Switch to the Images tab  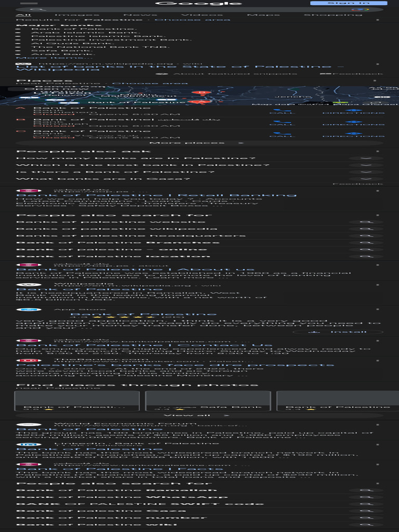coord(77,15)
